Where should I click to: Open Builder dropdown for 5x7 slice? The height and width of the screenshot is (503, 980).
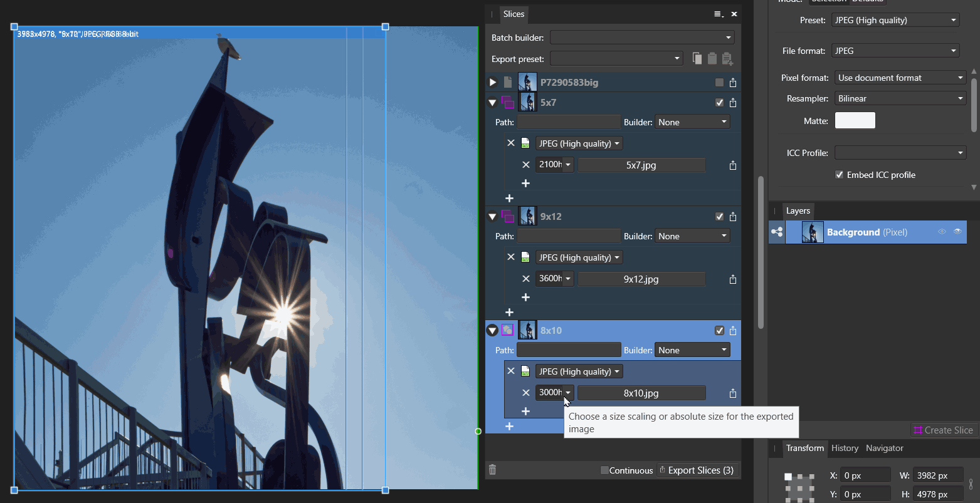point(692,122)
